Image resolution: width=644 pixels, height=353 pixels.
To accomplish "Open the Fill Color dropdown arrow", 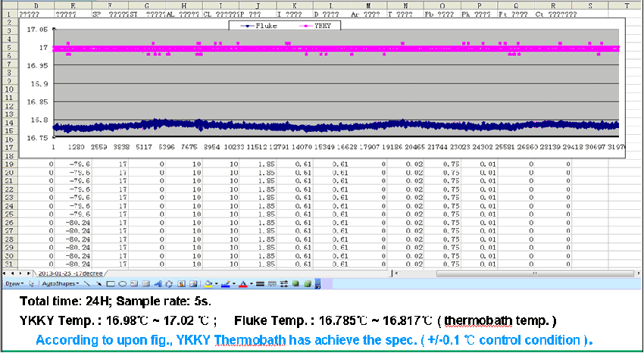I will pyautogui.click(x=216, y=283).
